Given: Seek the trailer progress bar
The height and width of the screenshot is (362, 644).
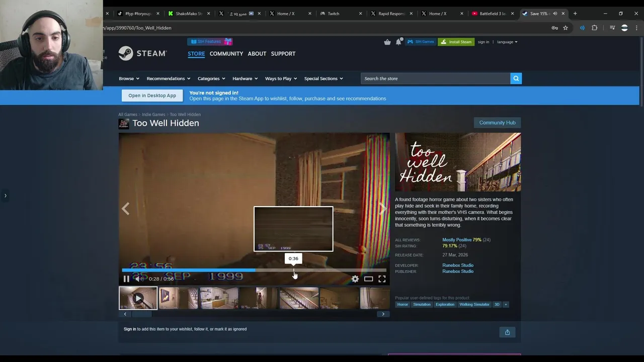Looking at the screenshot, I should (x=254, y=270).
